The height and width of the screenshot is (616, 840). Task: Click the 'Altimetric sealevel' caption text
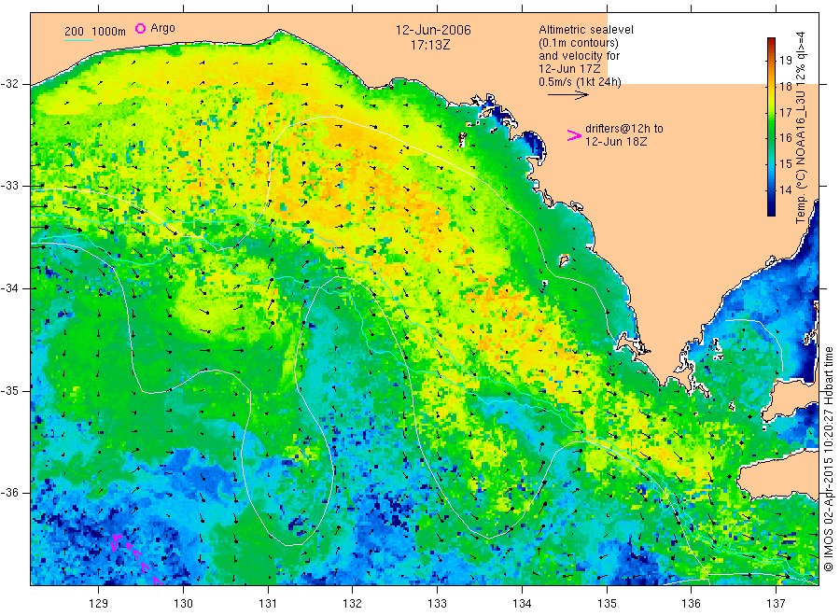point(585,30)
